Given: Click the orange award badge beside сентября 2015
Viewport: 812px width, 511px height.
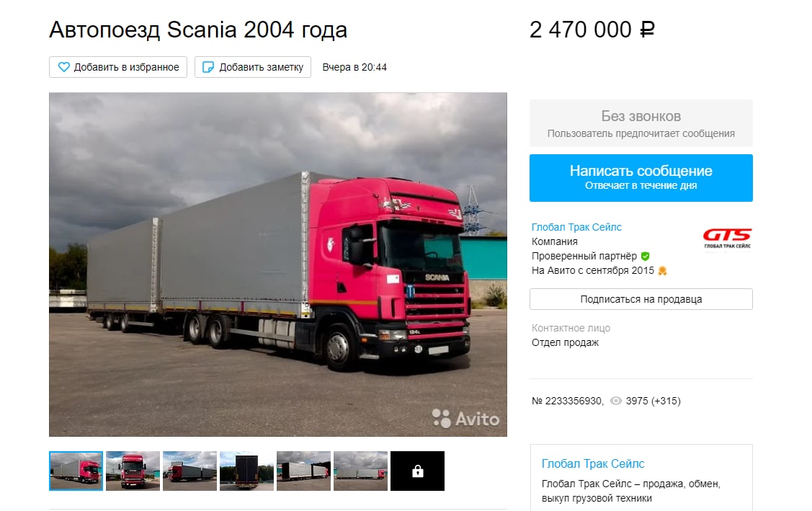Looking at the screenshot, I should (x=662, y=270).
